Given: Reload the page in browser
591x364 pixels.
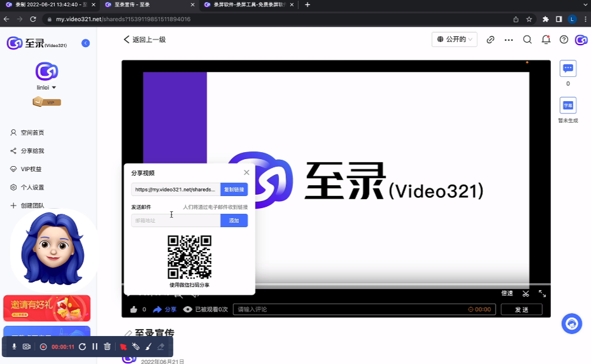Looking at the screenshot, I should pos(33,19).
